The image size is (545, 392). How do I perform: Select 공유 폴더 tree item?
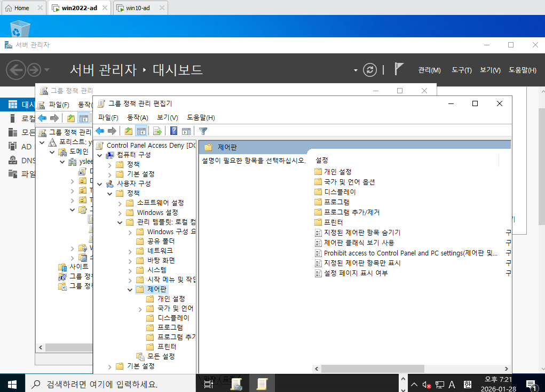coord(161,241)
